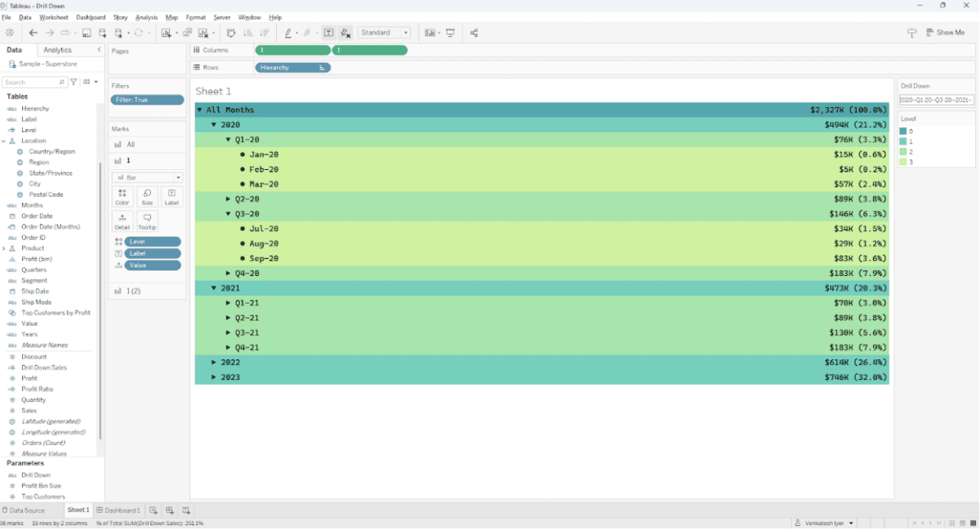Expand the Q2-20 row in the view
The height and width of the screenshot is (530, 980).
[229, 199]
